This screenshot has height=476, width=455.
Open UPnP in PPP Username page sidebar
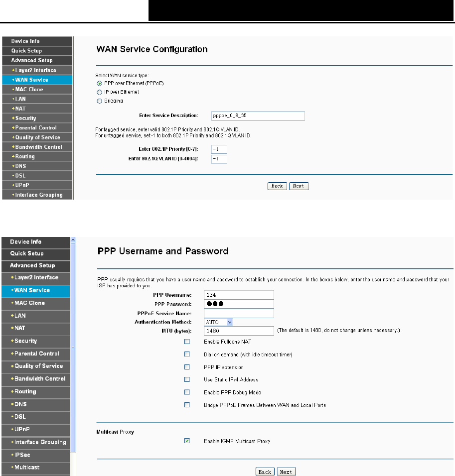(35, 430)
